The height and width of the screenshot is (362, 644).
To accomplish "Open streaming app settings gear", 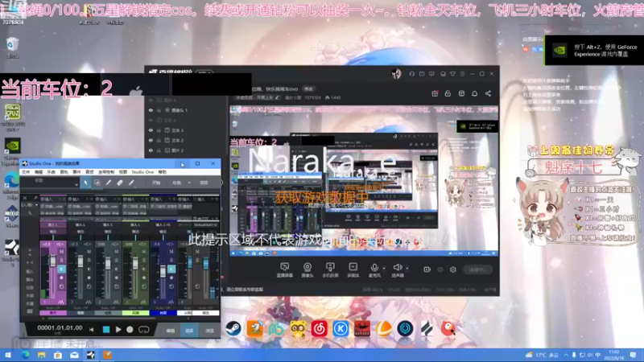I will click(x=453, y=269).
